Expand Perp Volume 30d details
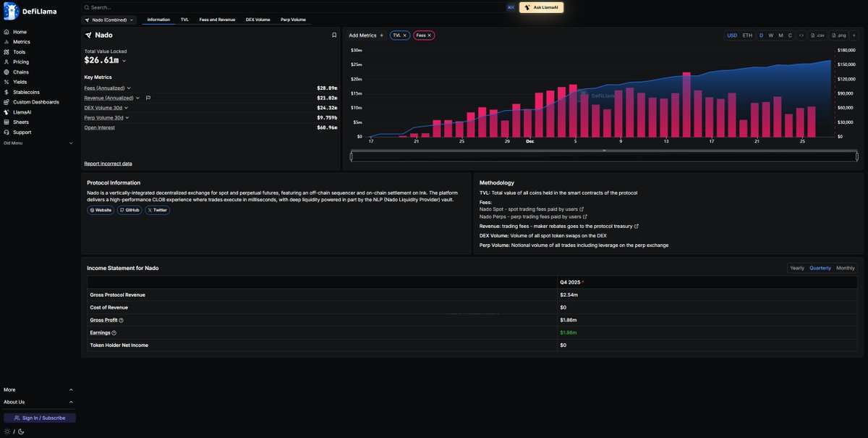868x438 pixels. tap(127, 117)
